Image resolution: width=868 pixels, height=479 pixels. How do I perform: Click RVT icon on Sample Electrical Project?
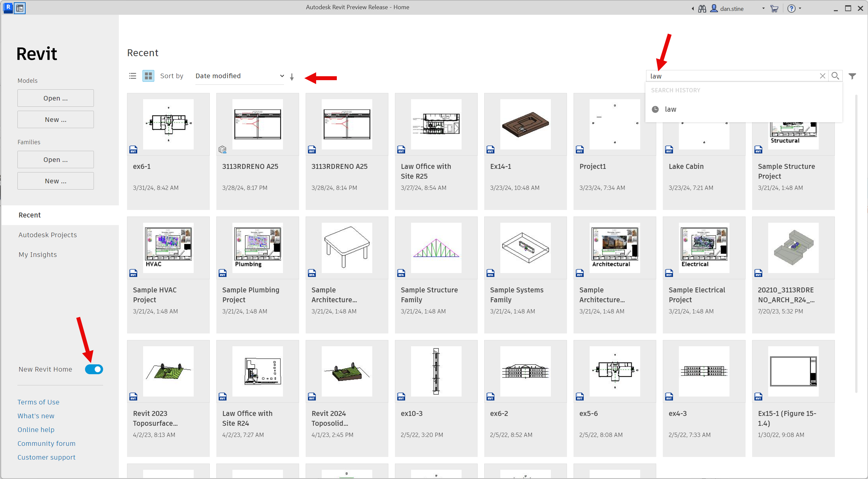pyautogui.click(x=669, y=273)
